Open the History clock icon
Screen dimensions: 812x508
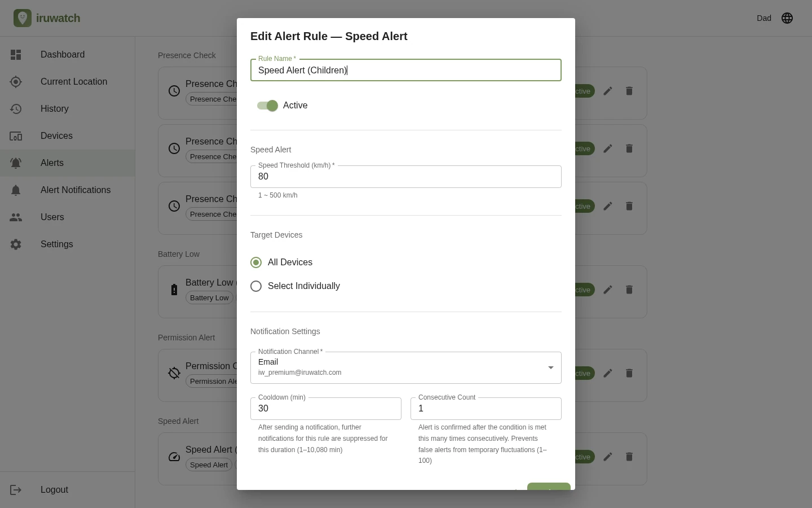[x=16, y=109]
